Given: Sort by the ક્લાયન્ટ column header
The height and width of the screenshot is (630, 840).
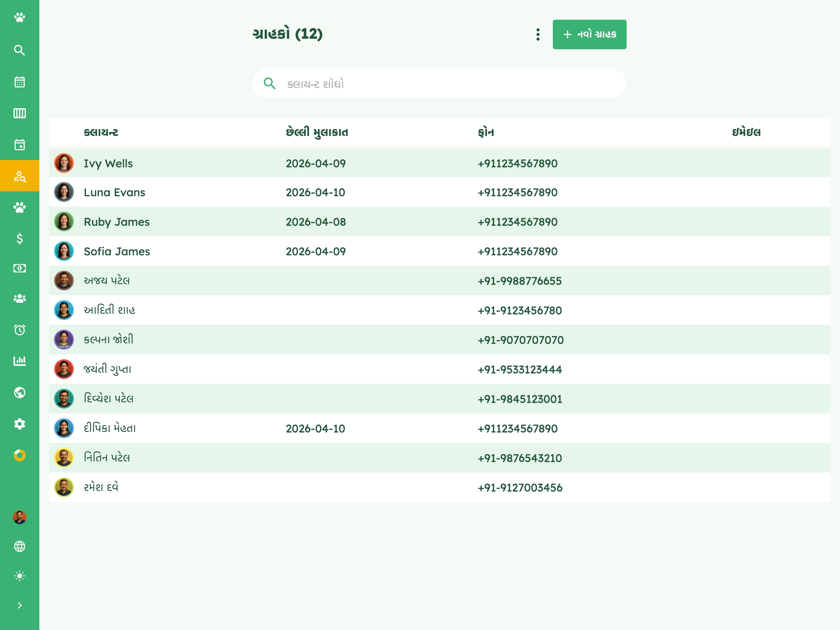Looking at the screenshot, I should click(101, 132).
